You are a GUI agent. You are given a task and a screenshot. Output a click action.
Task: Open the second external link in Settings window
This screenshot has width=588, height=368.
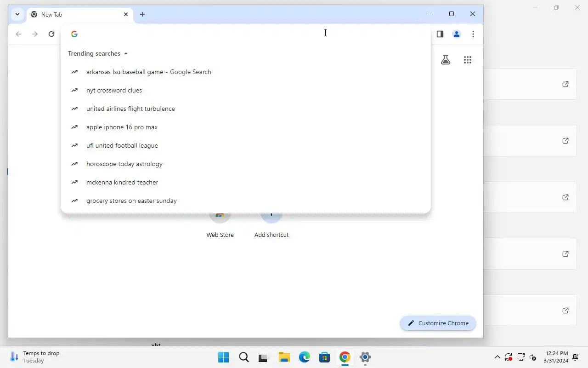click(565, 141)
